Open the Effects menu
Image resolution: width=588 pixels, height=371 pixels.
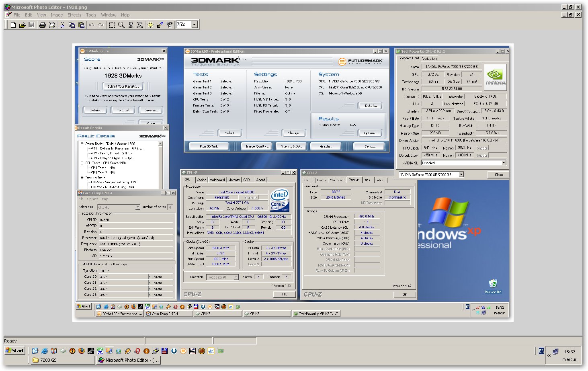click(74, 15)
